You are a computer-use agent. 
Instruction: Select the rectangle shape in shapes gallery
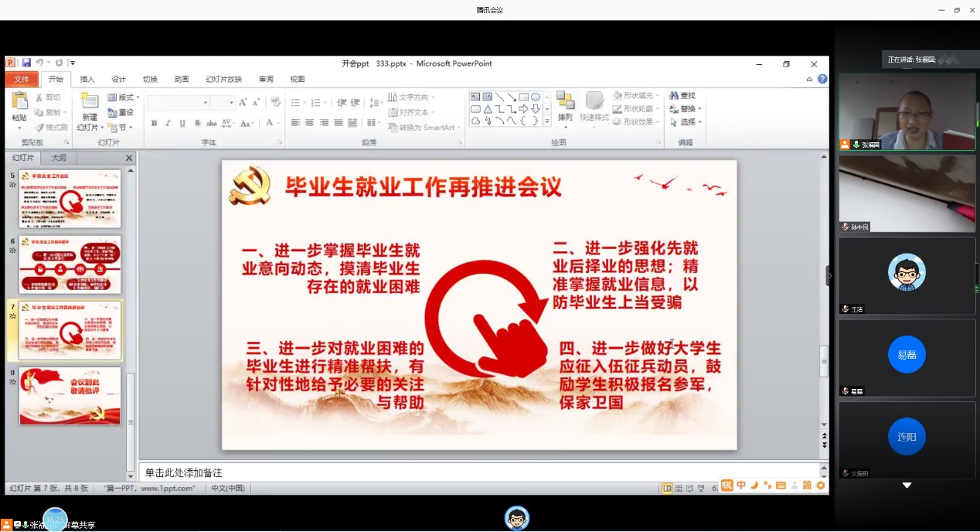coord(523,97)
